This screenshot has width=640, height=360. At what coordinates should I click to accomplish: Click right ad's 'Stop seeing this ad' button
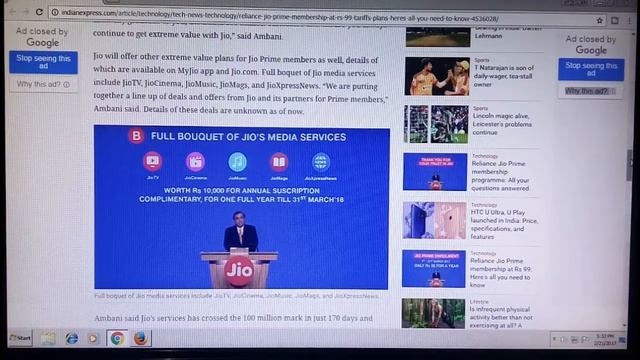[x=591, y=69]
